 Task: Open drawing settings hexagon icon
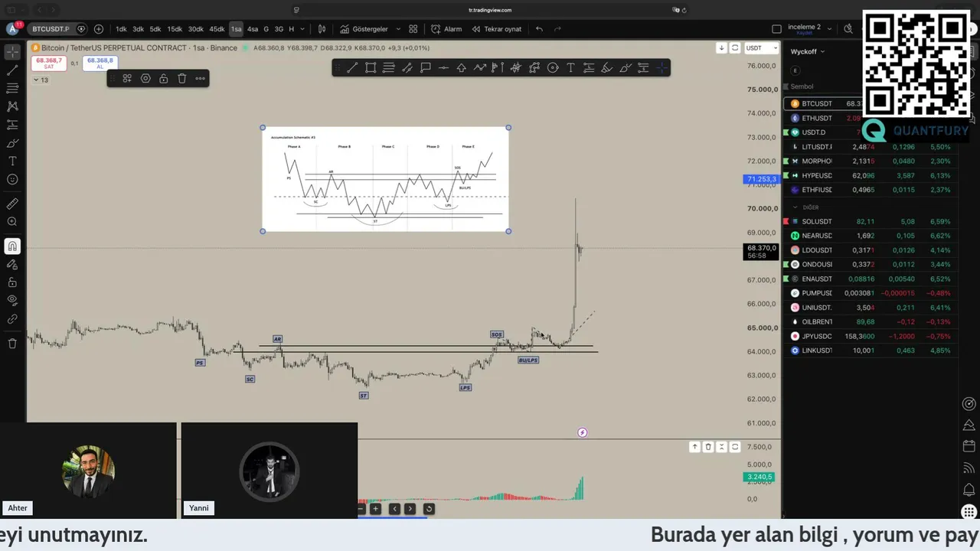click(145, 78)
